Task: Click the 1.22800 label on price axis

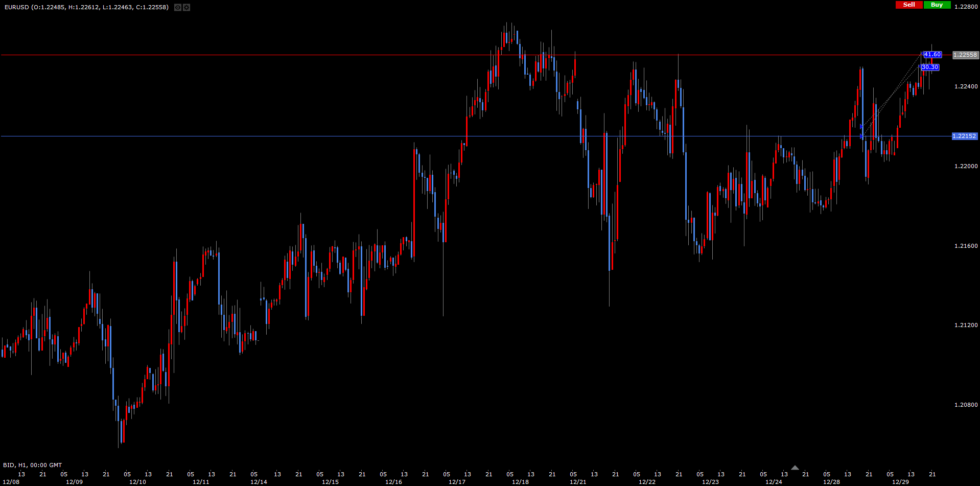Action: tap(966, 7)
